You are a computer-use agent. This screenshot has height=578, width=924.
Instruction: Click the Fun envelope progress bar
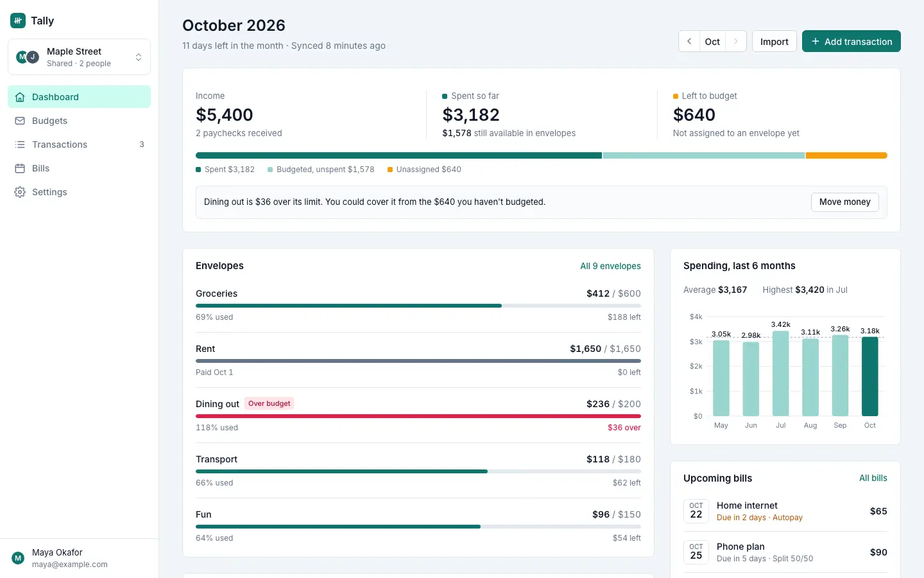[418, 527]
